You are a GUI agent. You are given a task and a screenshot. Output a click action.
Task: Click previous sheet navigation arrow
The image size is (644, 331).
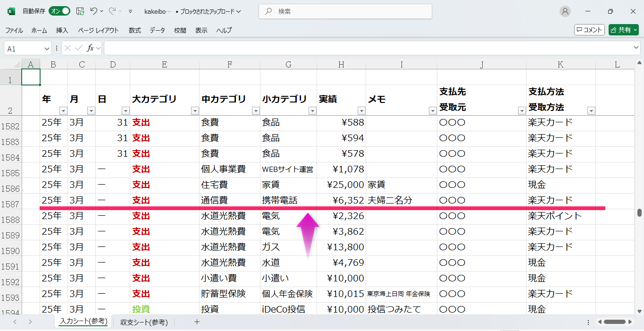coord(15,322)
